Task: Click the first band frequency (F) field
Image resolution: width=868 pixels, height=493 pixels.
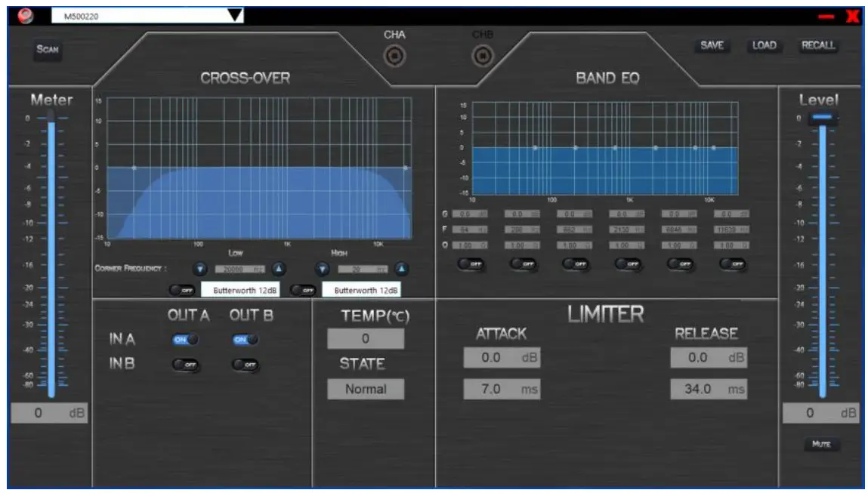Action: point(470,230)
